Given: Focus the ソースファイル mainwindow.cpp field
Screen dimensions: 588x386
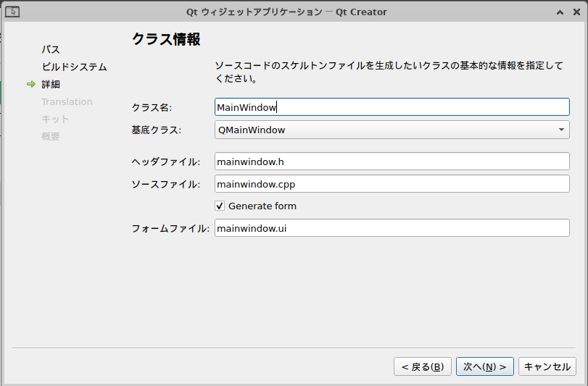Looking at the screenshot, I should [392, 184].
